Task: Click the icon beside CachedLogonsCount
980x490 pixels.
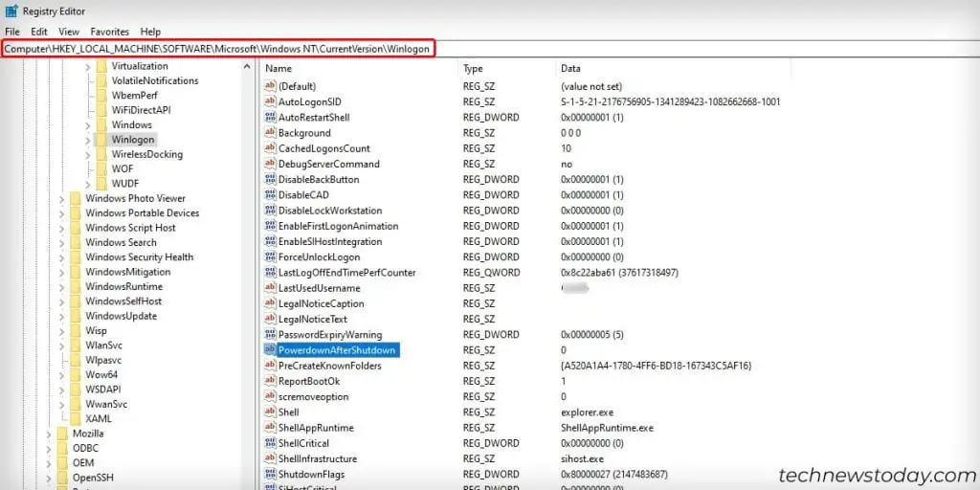Action: pos(270,148)
